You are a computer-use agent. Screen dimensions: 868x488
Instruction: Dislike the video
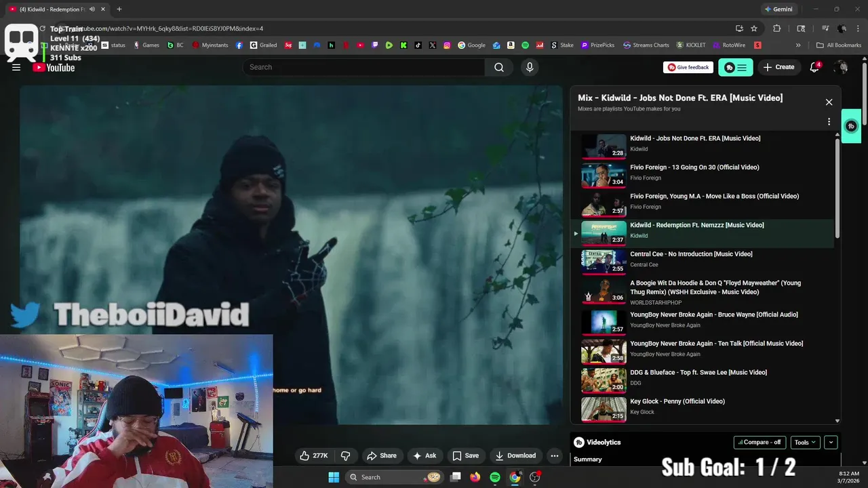tap(345, 455)
